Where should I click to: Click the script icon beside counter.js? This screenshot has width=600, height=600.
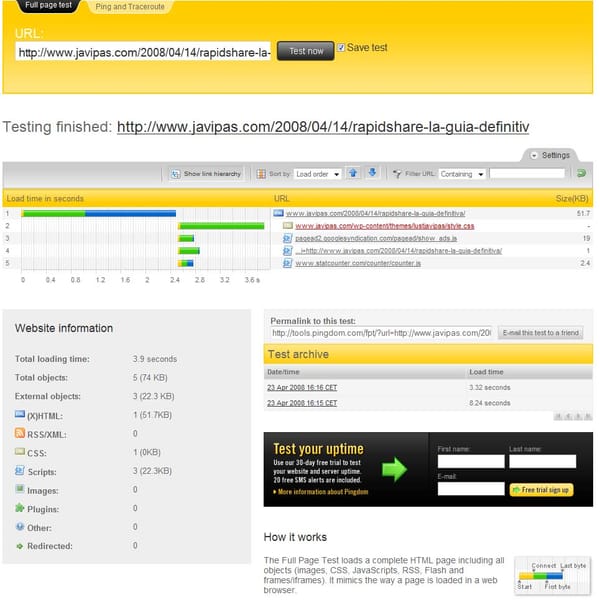tap(288, 263)
